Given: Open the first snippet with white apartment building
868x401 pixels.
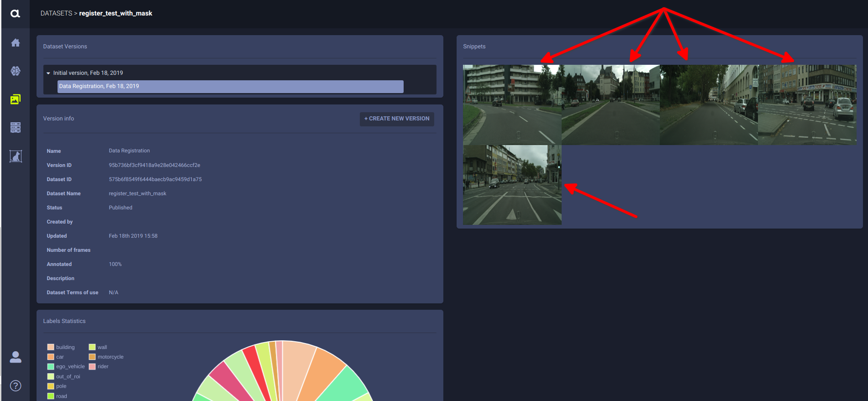Looking at the screenshot, I should [x=512, y=104].
